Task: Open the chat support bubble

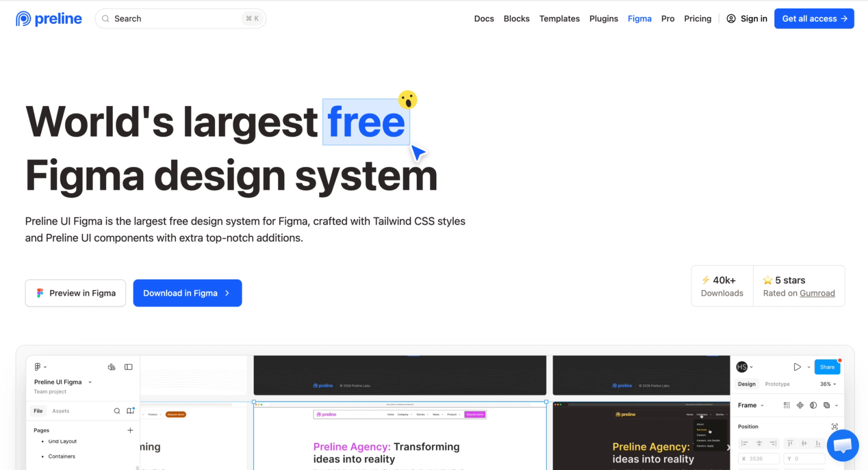Action: click(x=843, y=445)
